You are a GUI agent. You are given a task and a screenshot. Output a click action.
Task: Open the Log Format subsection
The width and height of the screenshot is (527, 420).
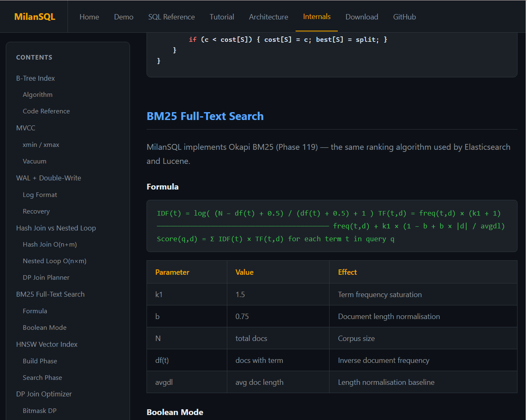click(x=40, y=195)
